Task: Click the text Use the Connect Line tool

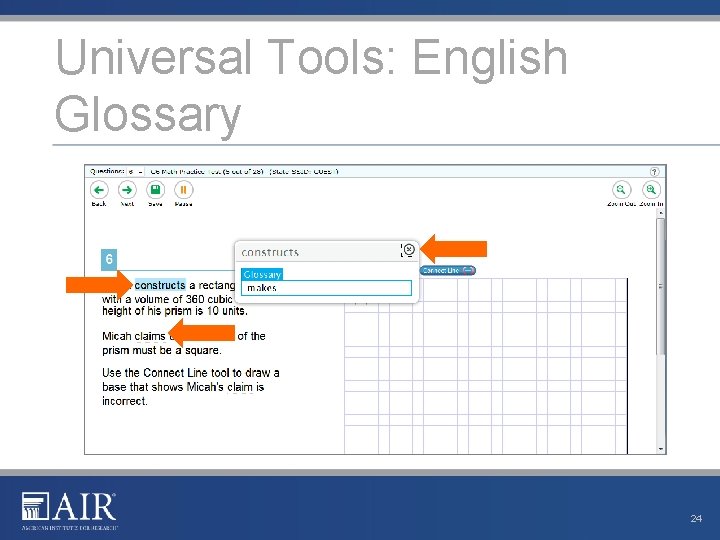Action: tap(166, 373)
